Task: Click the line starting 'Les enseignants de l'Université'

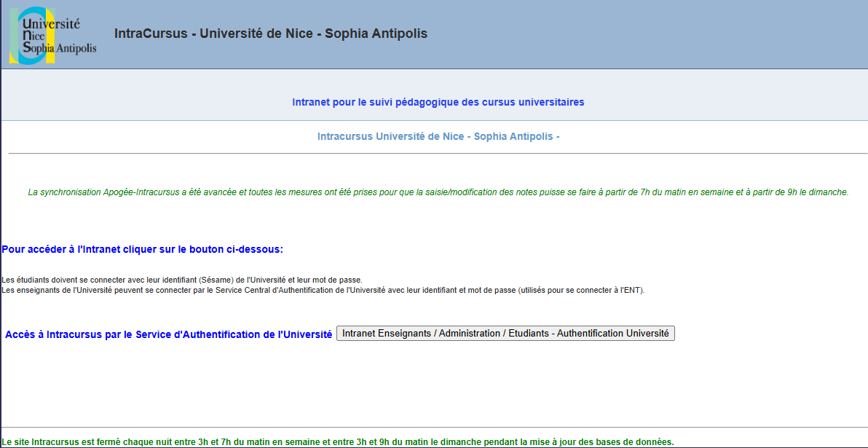Action: click(x=323, y=290)
